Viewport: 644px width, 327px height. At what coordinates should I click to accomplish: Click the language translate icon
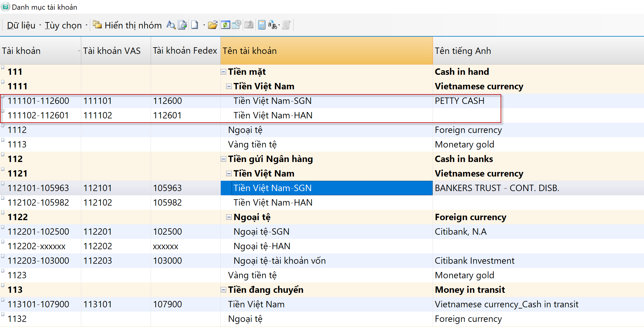tap(272, 25)
